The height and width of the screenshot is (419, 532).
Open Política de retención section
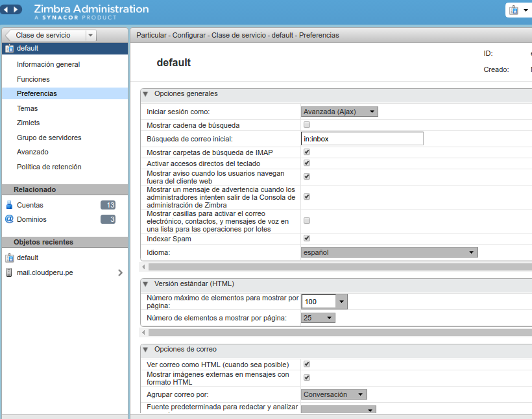click(x=49, y=167)
